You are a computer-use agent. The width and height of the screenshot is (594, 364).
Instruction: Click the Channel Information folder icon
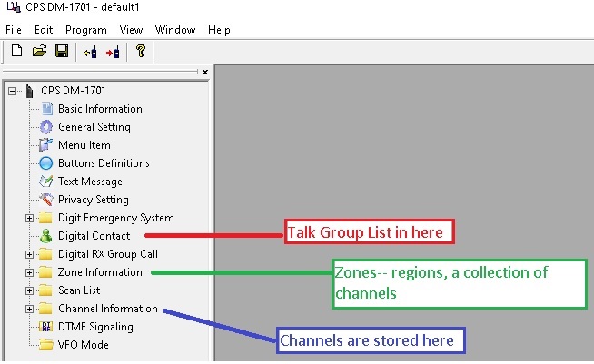point(45,309)
